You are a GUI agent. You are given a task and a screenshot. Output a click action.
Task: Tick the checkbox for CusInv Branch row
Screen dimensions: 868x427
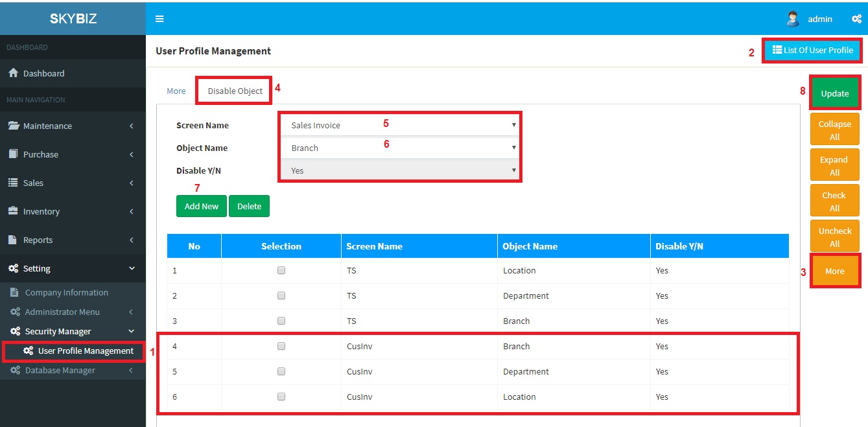click(x=281, y=346)
